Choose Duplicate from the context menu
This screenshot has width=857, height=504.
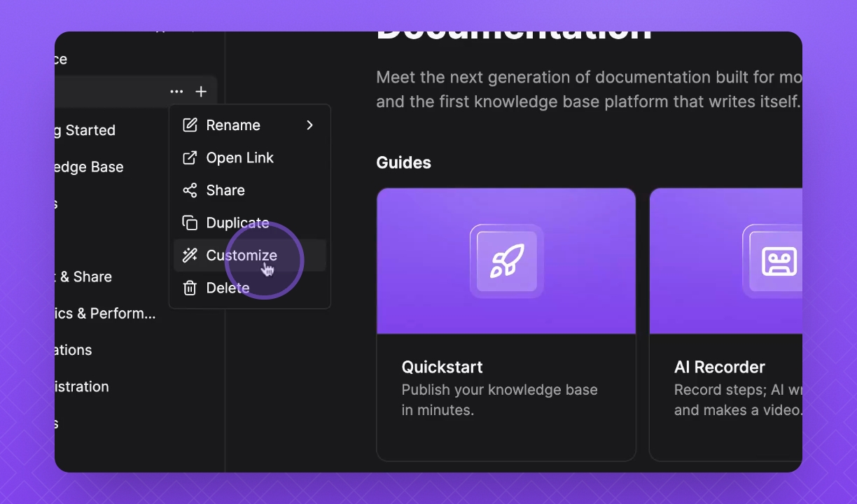coord(250,223)
